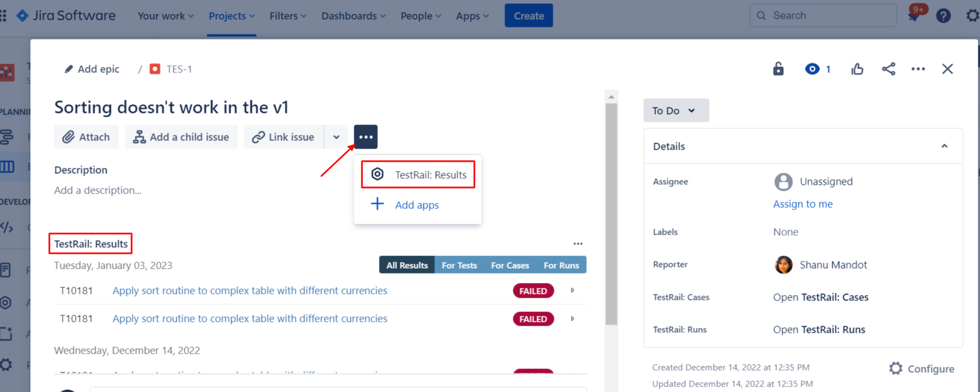Click the help question mark icon
Screen dimensions: 980x392
click(x=943, y=16)
